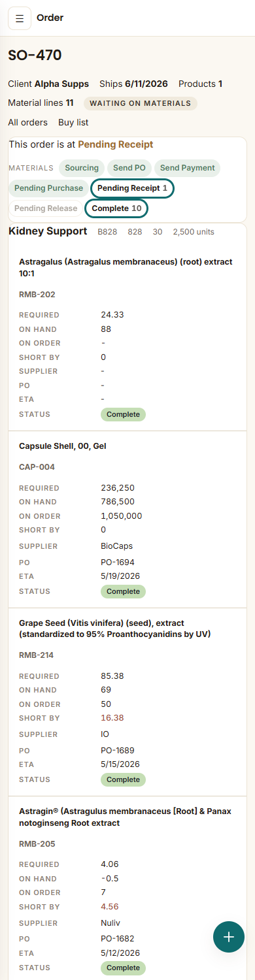Viewport: 255px width, 980px height.
Task: Select the Sourcing stage chip
Action: 82,168
